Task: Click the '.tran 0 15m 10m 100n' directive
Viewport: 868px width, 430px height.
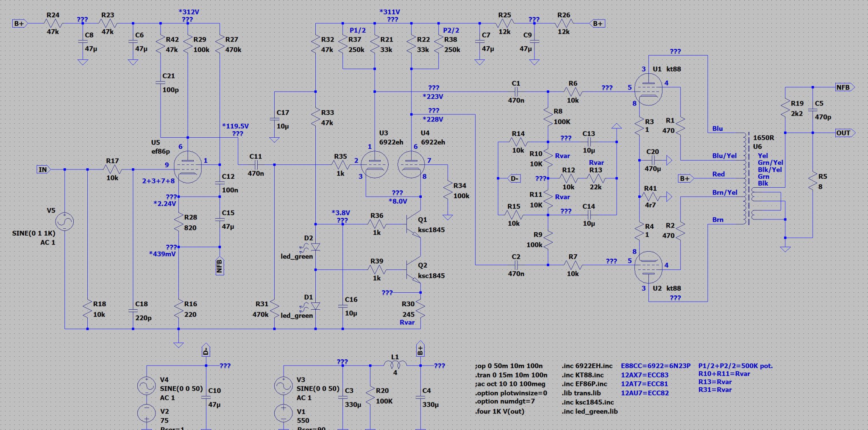Action: 511,375
